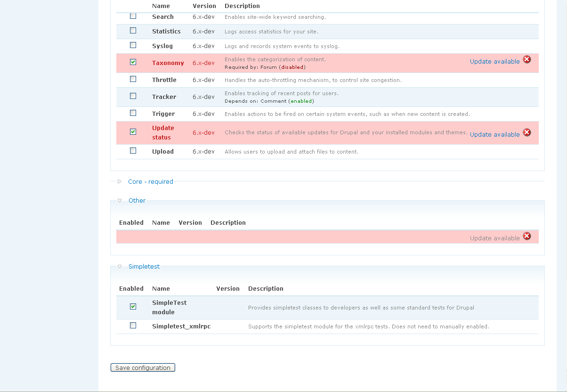
Task: Enable the Upload module checkbox
Action: coord(133,151)
